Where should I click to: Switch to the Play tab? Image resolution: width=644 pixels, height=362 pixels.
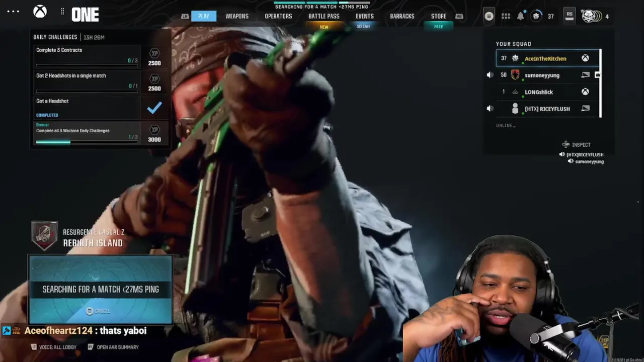coord(204,16)
